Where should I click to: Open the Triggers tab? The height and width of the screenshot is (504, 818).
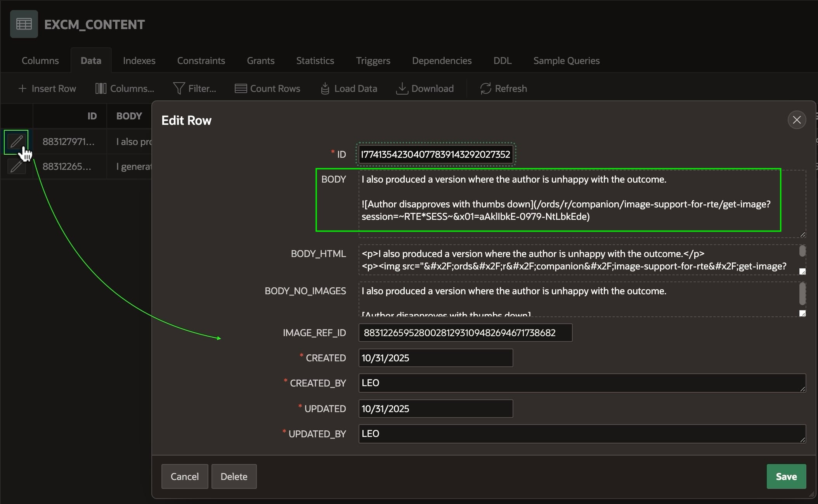point(373,61)
